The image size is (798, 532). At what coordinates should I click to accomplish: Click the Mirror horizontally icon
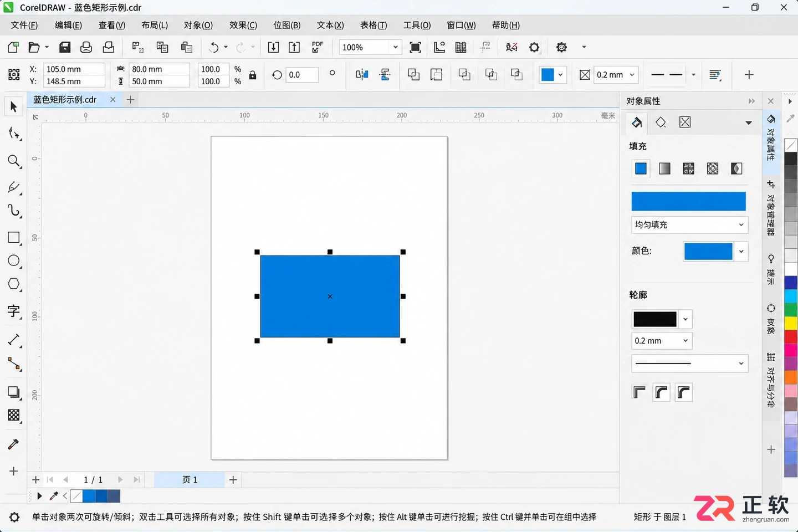tap(362, 75)
